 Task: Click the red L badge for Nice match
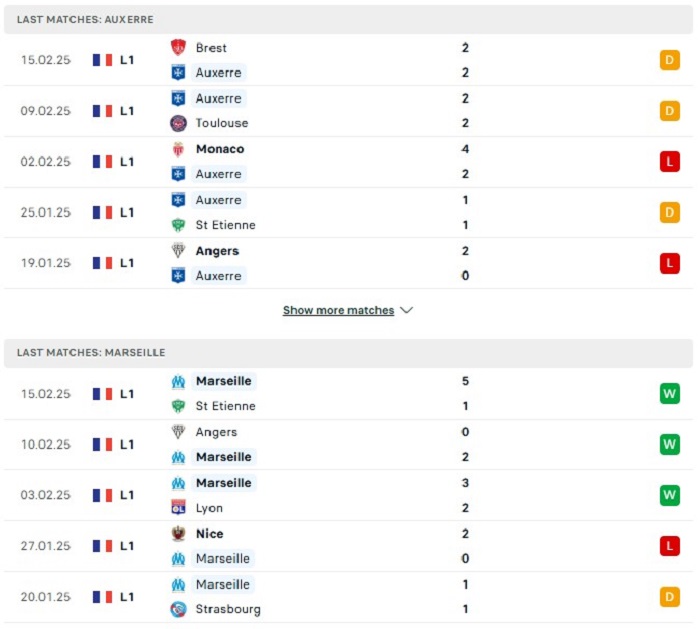pyautogui.click(x=670, y=546)
